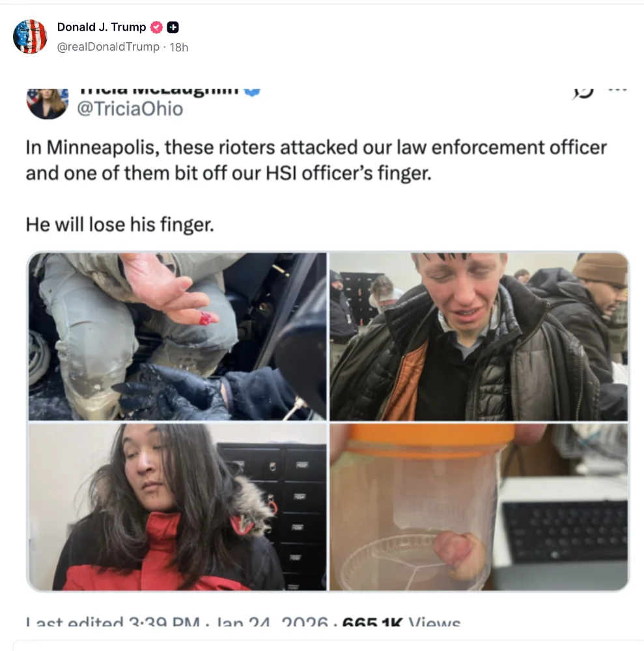This screenshot has width=644, height=651.
Task: Visit the @TriciaOhio handle
Action: coord(130,109)
